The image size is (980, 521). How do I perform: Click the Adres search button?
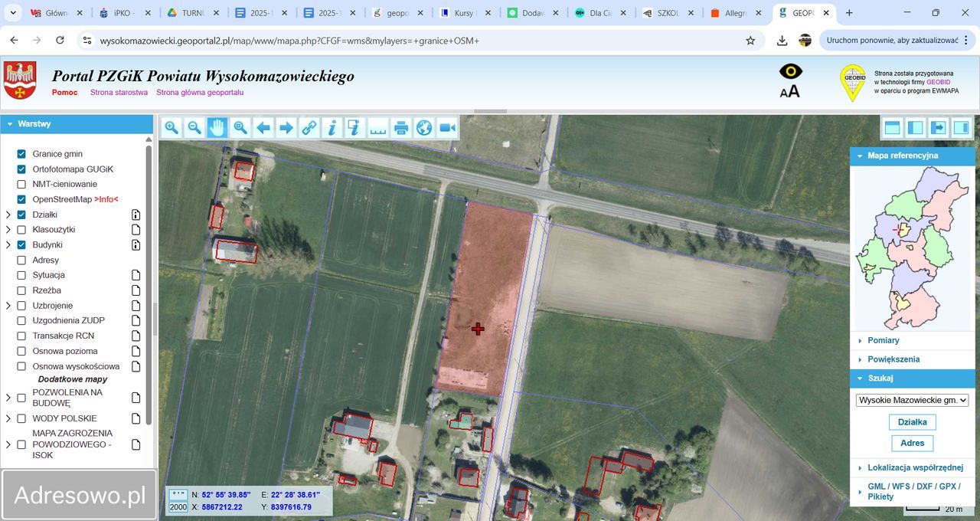[x=912, y=443]
